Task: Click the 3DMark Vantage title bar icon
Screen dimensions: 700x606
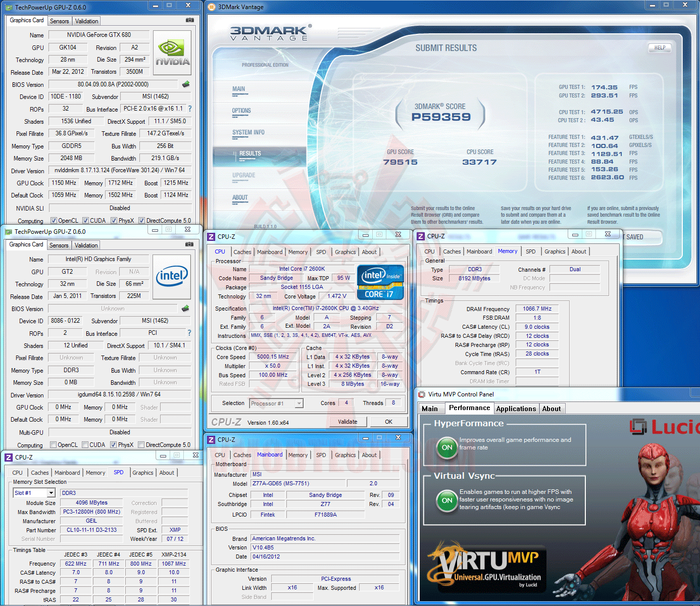Action: [x=212, y=7]
